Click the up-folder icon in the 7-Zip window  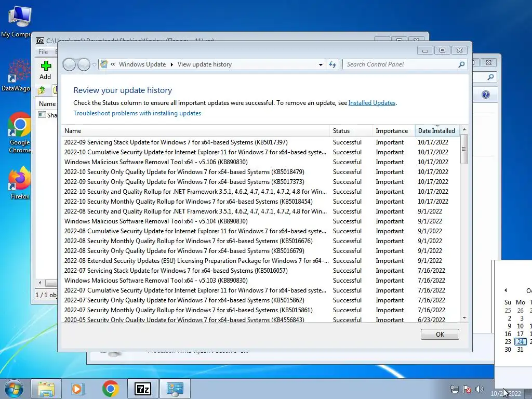42,90
